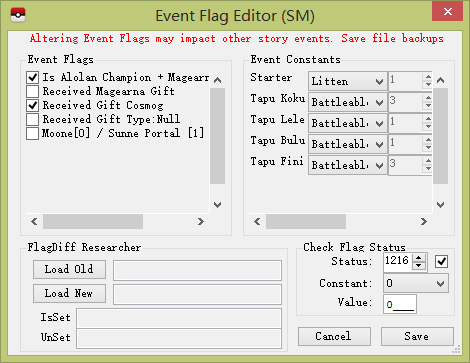Uncheck Received Gift Cosmog flag
The image size is (470, 363).
pyautogui.click(x=32, y=105)
